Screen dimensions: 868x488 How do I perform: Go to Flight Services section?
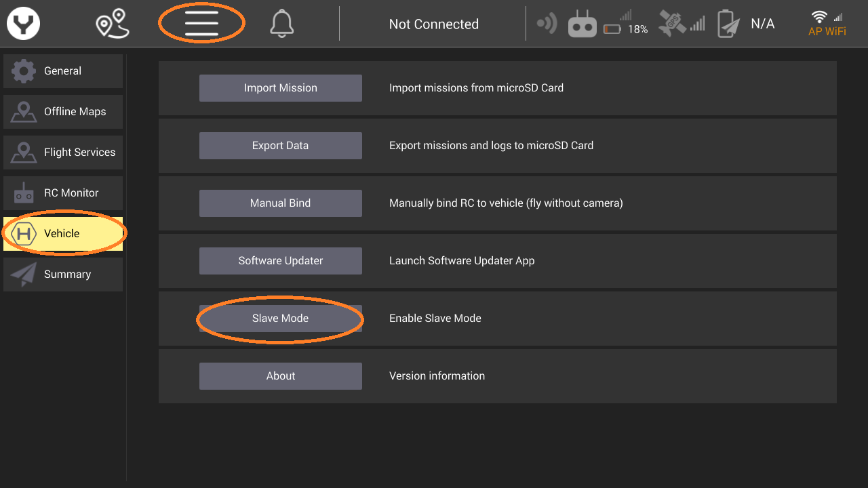point(63,152)
